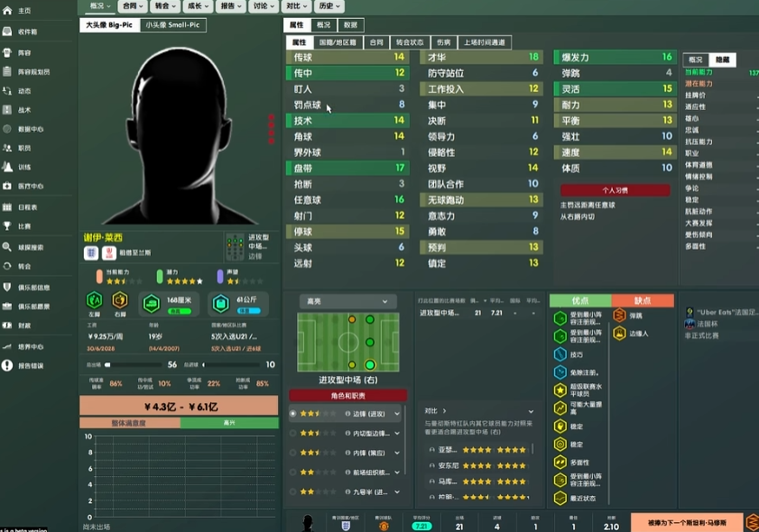Image resolution: width=759 pixels, height=532 pixels.
Task: Open the 高亮 highlight dropdown
Action: (x=347, y=301)
